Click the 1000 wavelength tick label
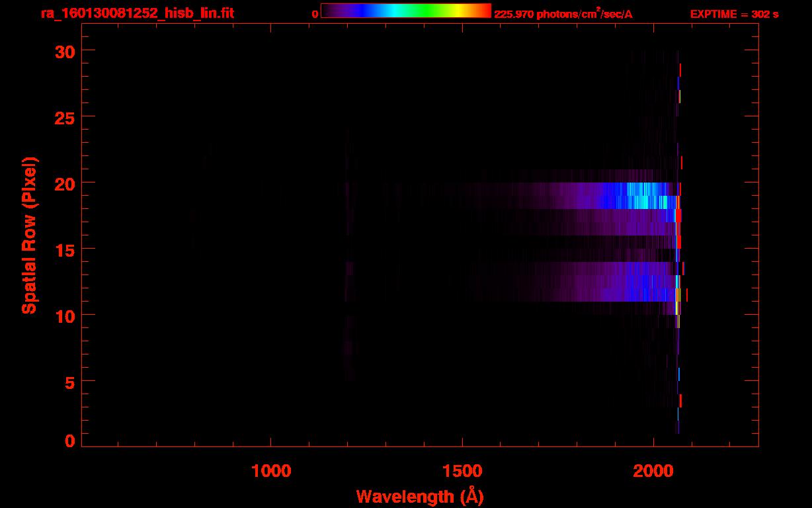Viewport: 812px width, 508px height. point(271,471)
